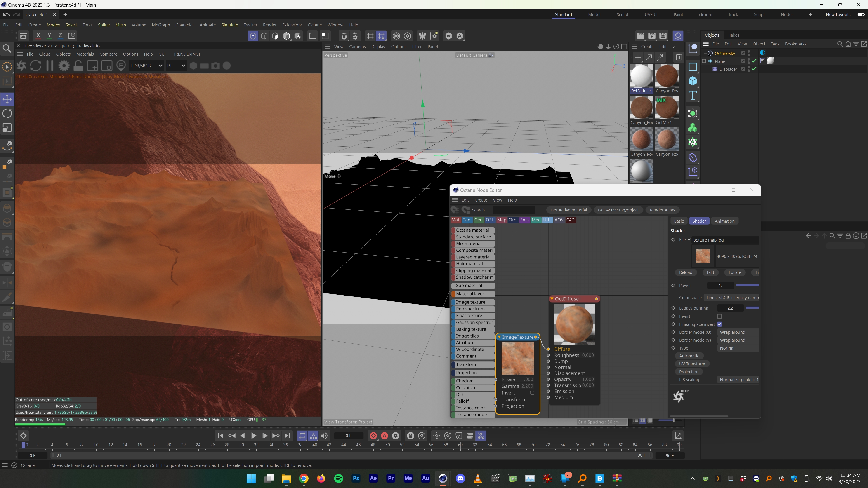Open the PT kernel dropdown

pyautogui.click(x=176, y=66)
